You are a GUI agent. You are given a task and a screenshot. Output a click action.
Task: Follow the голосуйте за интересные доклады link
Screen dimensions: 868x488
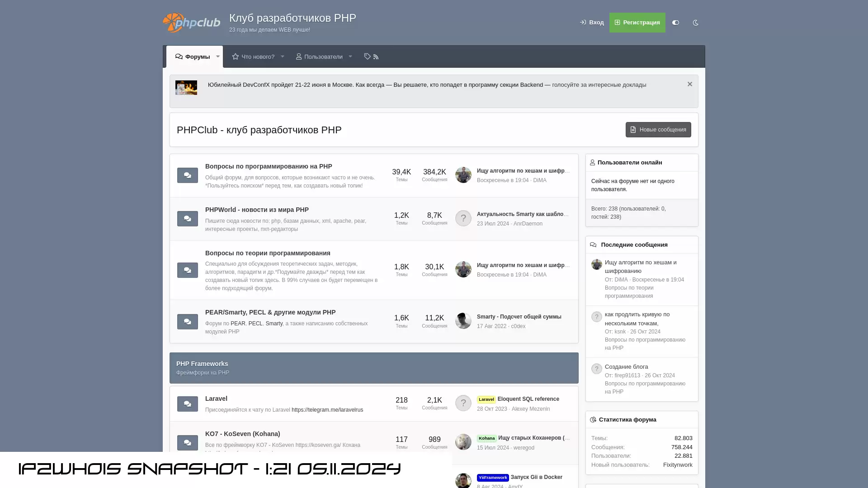(x=599, y=85)
